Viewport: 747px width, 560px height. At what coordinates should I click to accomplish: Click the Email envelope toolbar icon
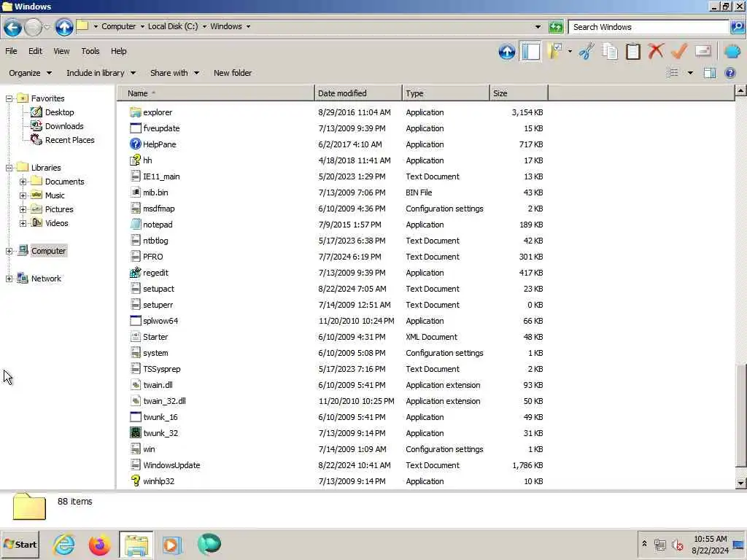(703, 50)
